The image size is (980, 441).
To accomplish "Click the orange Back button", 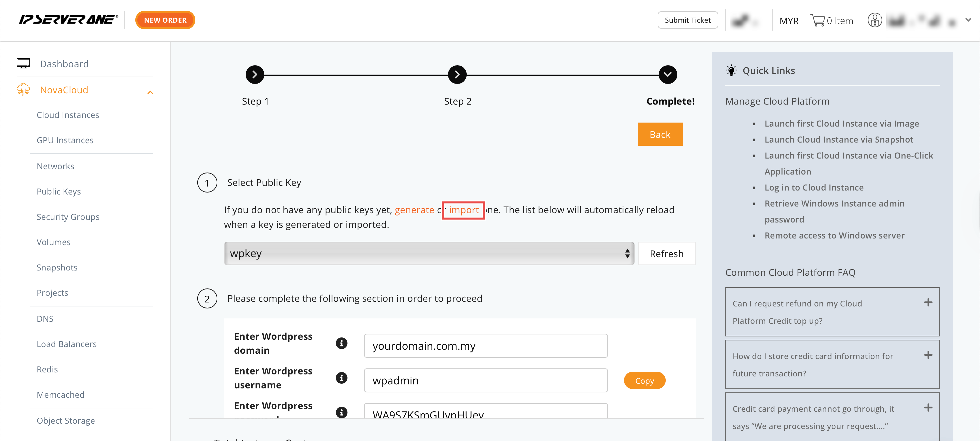I will 660,134.
